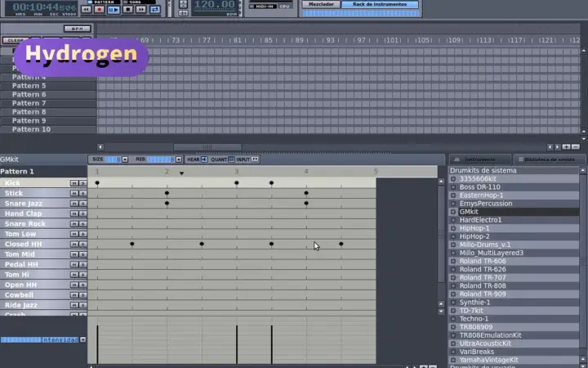Solo the Closed HH instrument
This screenshot has width=588, height=368.
click(x=82, y=244)
